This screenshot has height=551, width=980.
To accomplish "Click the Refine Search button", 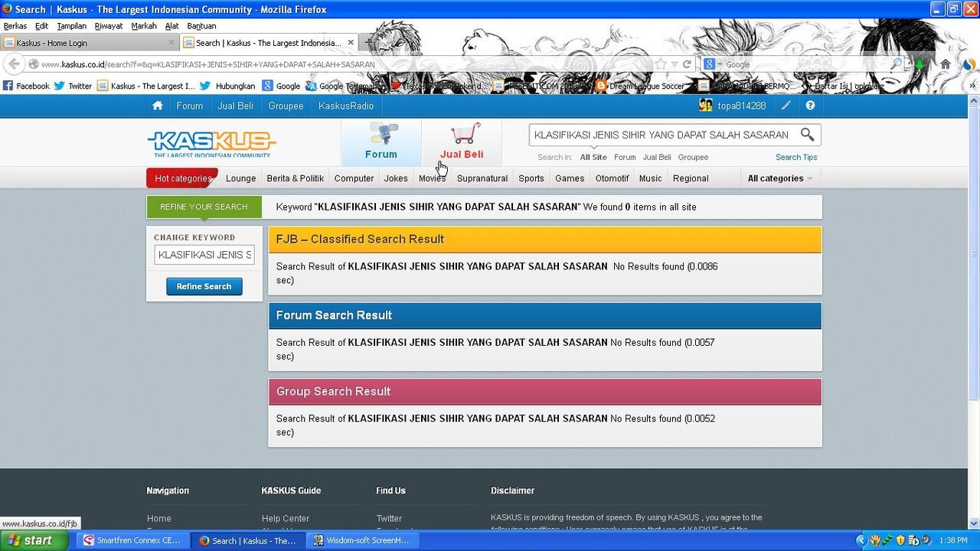I will click(204, 286).
